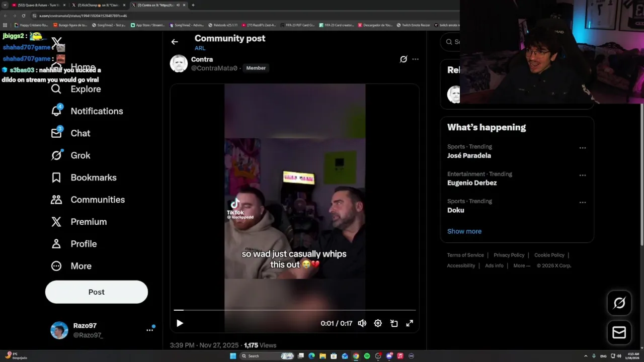Open Grok from the sidebar
644x362 pixels.
coord(70,155)
